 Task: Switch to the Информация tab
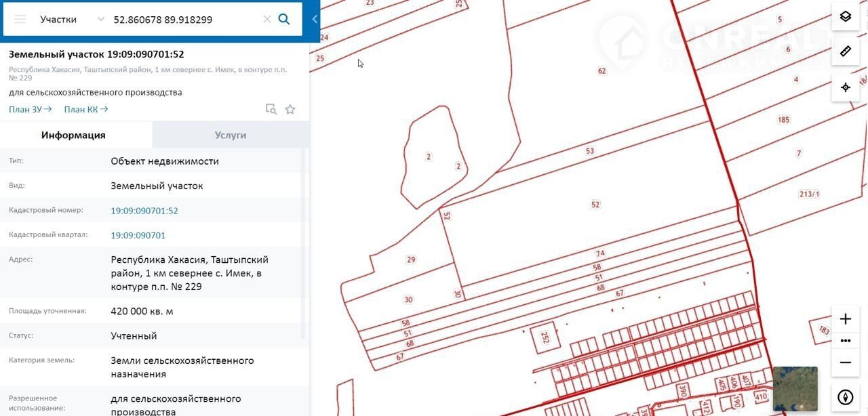[x=73, y=135]
